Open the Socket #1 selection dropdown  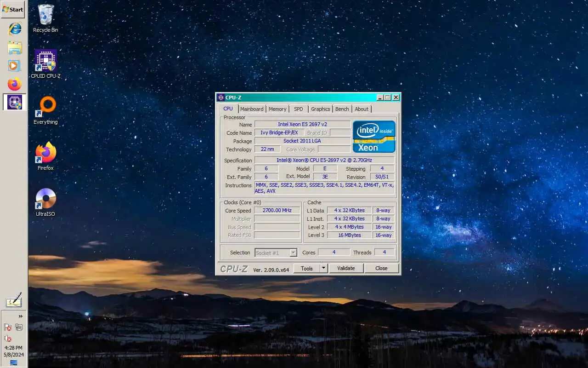(x=276, y=253)
